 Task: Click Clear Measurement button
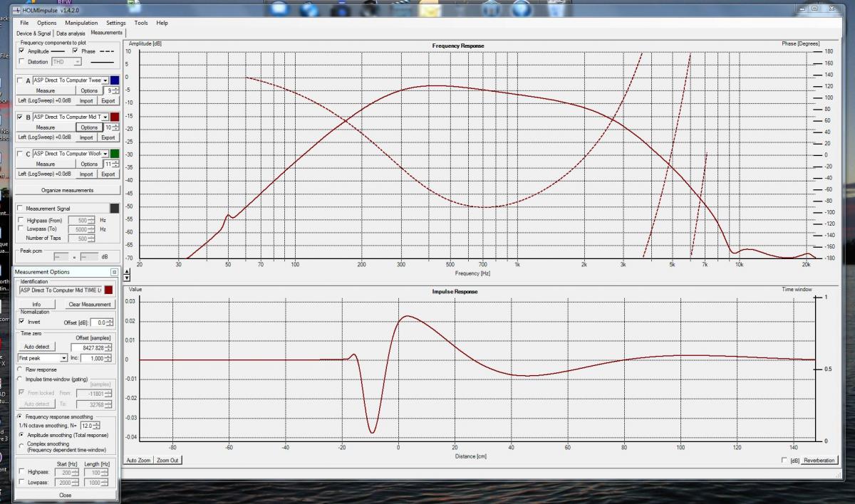pos(89,304)
